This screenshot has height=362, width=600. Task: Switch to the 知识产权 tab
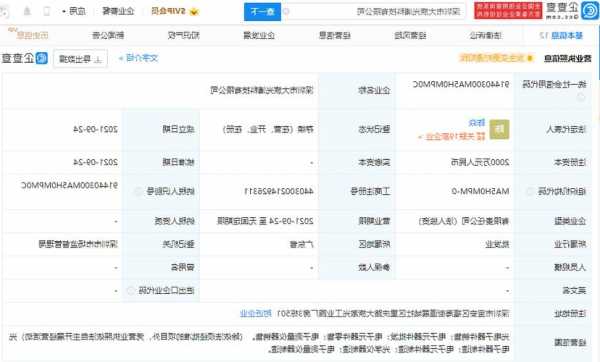pyautogui.click(x=184, y=36)
